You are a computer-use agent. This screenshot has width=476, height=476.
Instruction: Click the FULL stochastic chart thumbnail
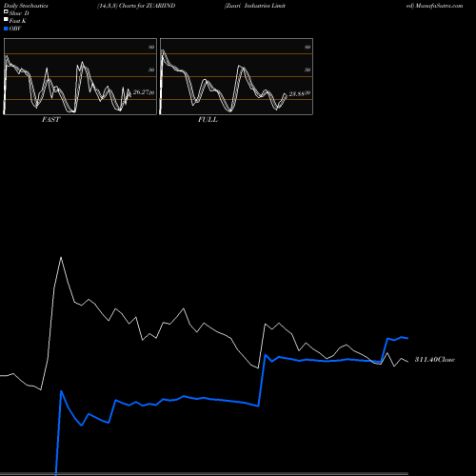click(x=236, y=76)
